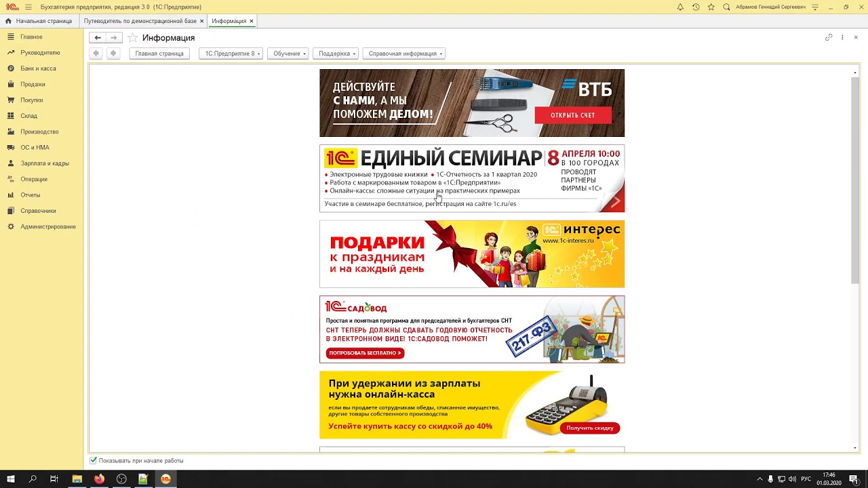Open the global search magnifier
Screen dimensions: 868x488
tap(726, 7)
